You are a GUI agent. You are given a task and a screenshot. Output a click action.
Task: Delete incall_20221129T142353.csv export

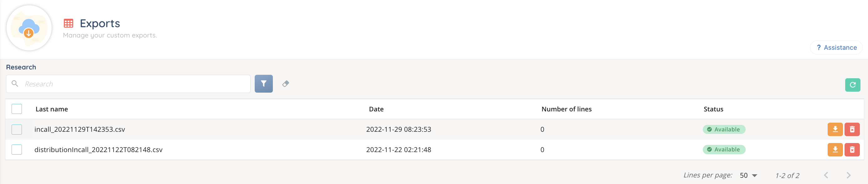[x=852, y=130]
